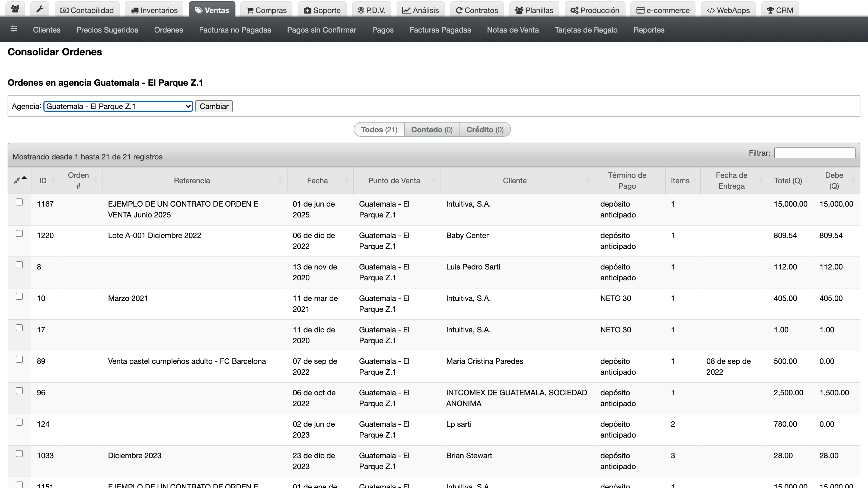
Task: Sort table by Referencia column
Action: tap(194, 180)
